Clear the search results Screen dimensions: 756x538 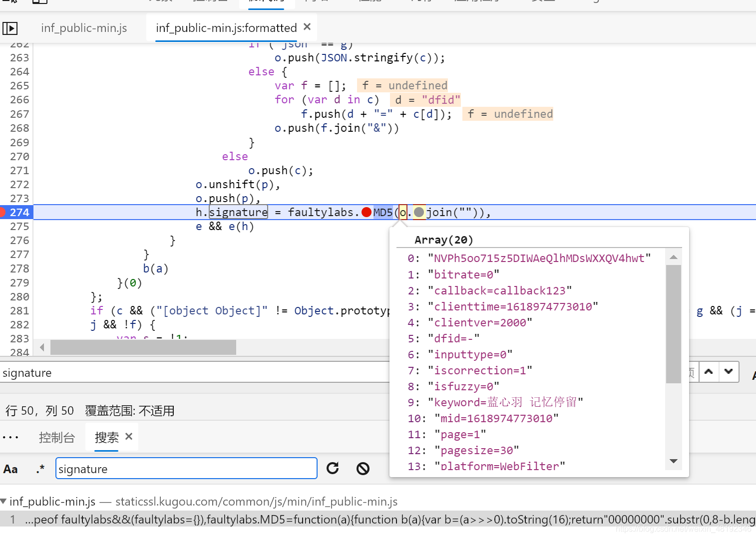point(363,468)
